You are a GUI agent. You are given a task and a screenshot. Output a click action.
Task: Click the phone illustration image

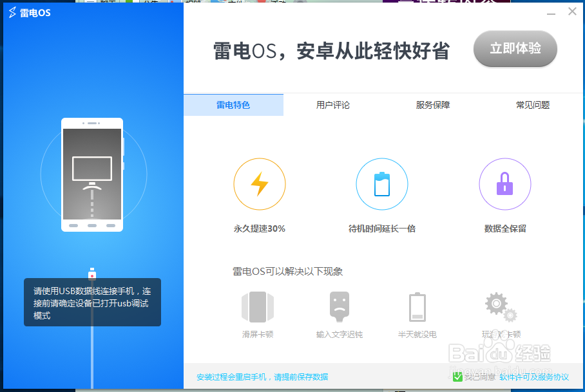tap(92, 175)
